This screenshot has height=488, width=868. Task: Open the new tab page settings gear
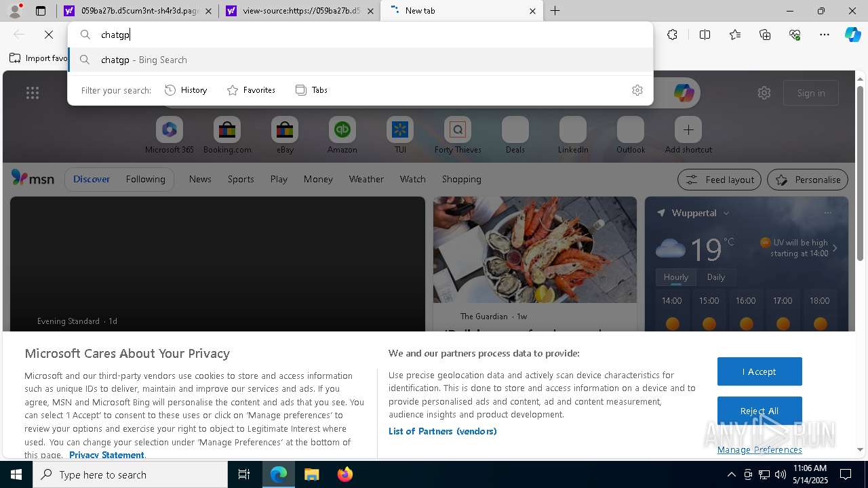[764, 93]
